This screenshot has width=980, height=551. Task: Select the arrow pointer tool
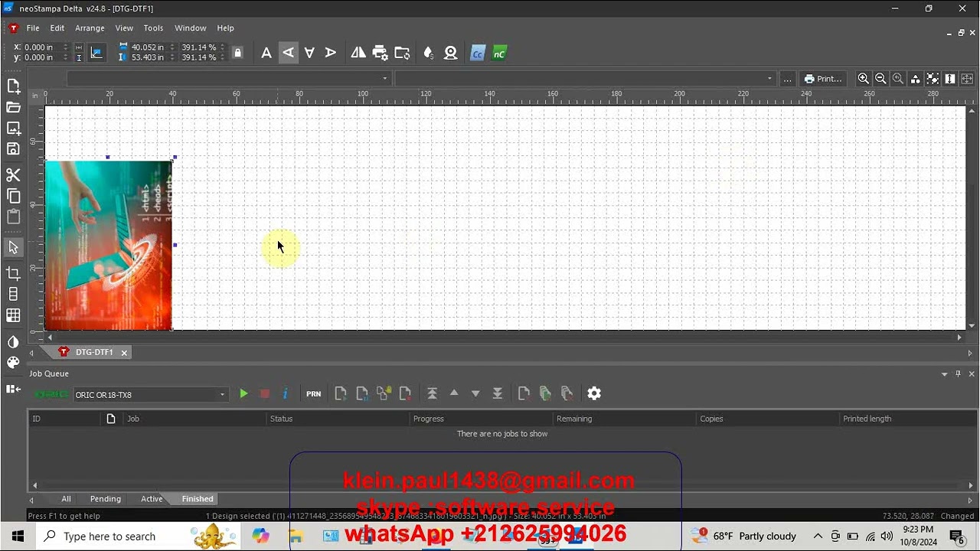click(x=13, y=248)
